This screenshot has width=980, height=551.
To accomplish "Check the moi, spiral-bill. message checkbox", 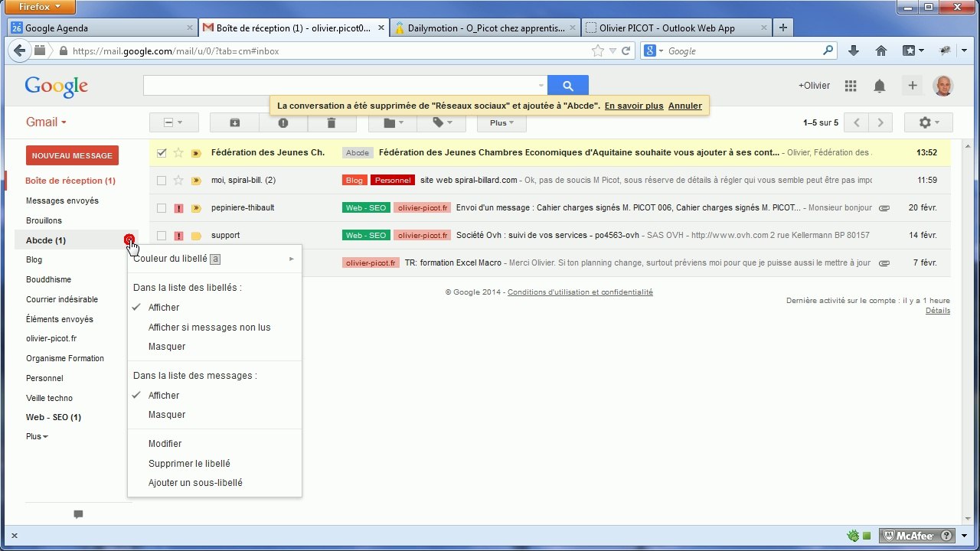I will (162, 181).
